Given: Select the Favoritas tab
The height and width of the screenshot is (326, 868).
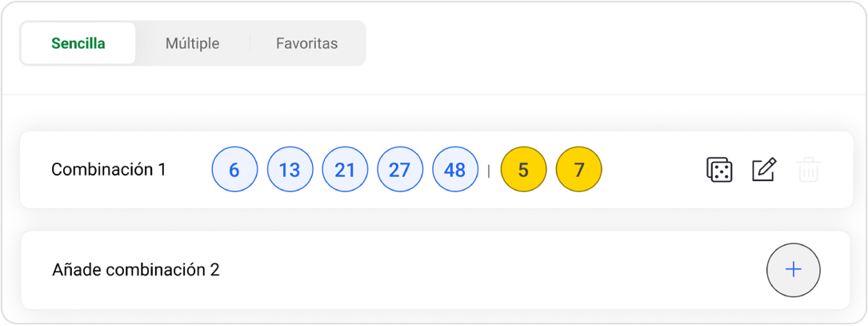Looking at the screenshot, I should [306, 43].
